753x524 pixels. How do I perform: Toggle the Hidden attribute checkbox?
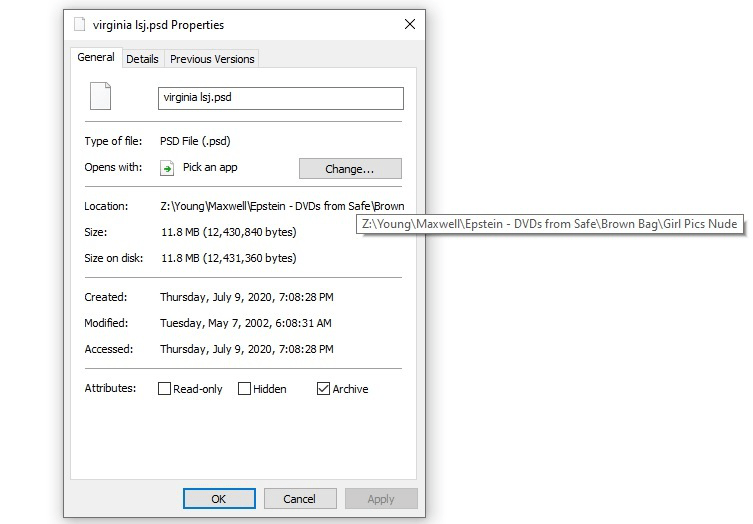point(244,389)
